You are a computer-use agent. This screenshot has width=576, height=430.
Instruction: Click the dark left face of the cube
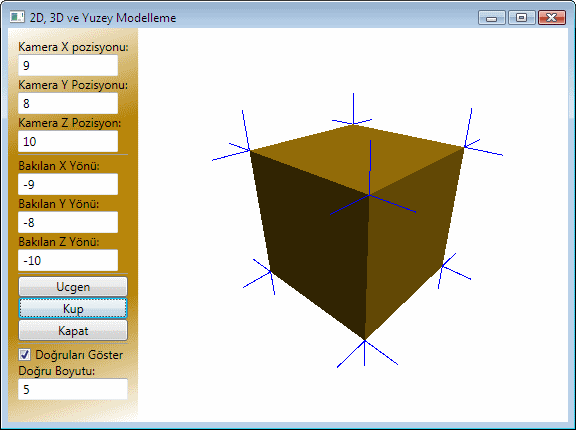click(312, 242)
